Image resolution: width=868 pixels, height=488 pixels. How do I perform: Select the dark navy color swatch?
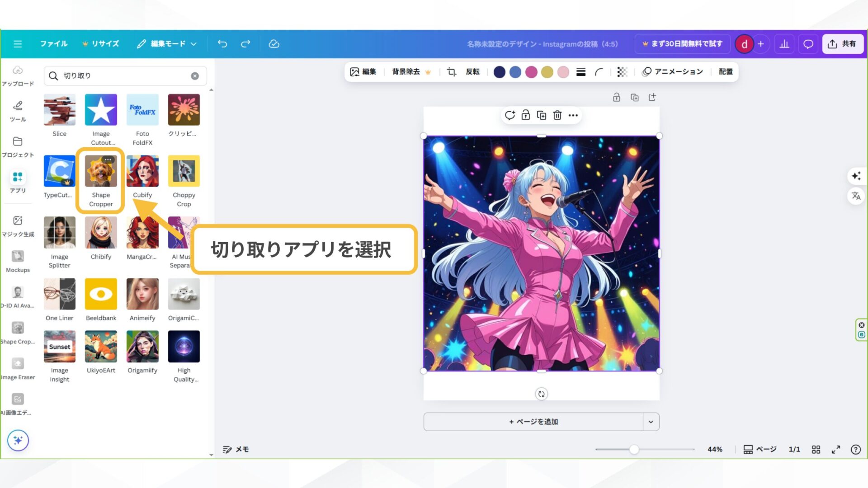coord(499,72)
